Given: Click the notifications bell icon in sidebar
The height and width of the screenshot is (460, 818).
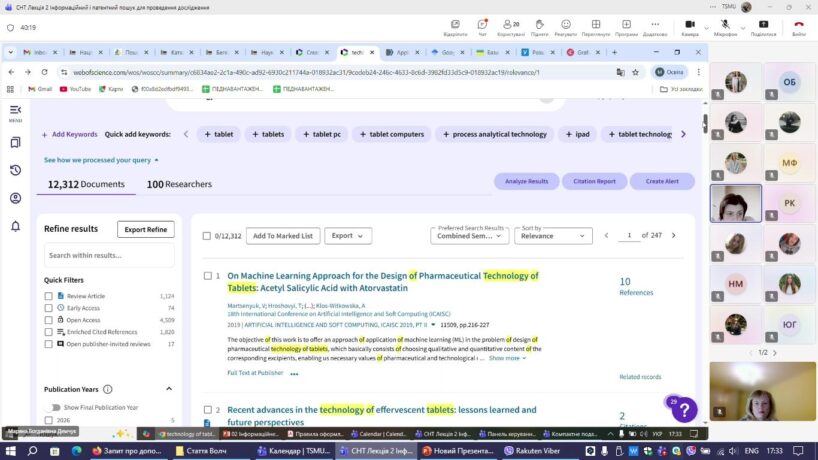Looking at the screenshot, I should point(15,227).
